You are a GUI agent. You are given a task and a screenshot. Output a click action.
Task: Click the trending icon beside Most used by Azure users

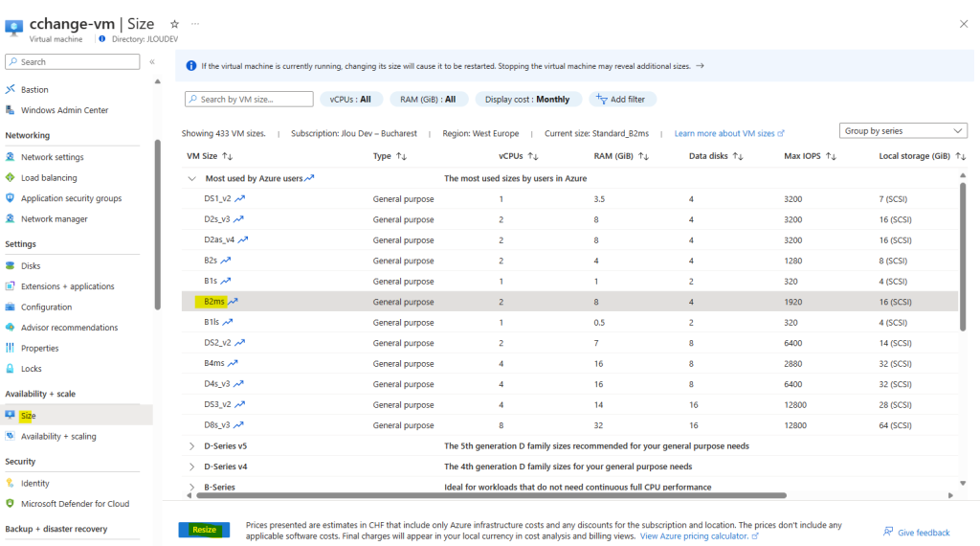pyautogui.click(x=309, y=178)
